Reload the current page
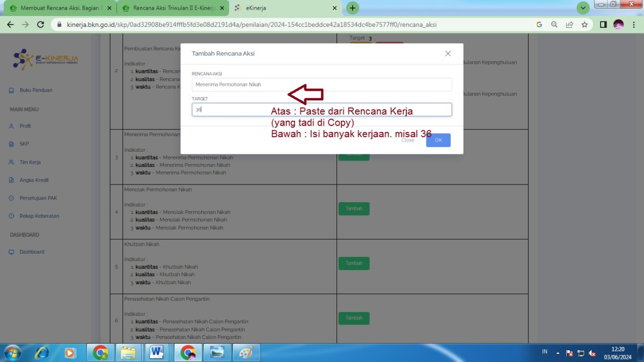644x362 pixels. (40, 25)
